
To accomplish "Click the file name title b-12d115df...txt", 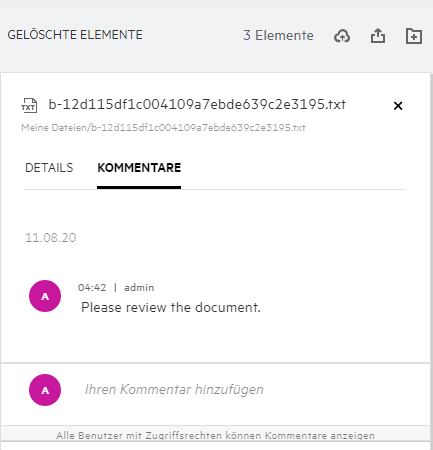I will [197, 104].
